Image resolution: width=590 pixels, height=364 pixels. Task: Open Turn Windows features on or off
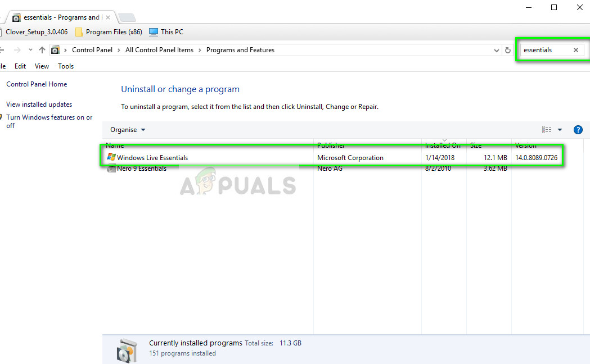(49, 121)
